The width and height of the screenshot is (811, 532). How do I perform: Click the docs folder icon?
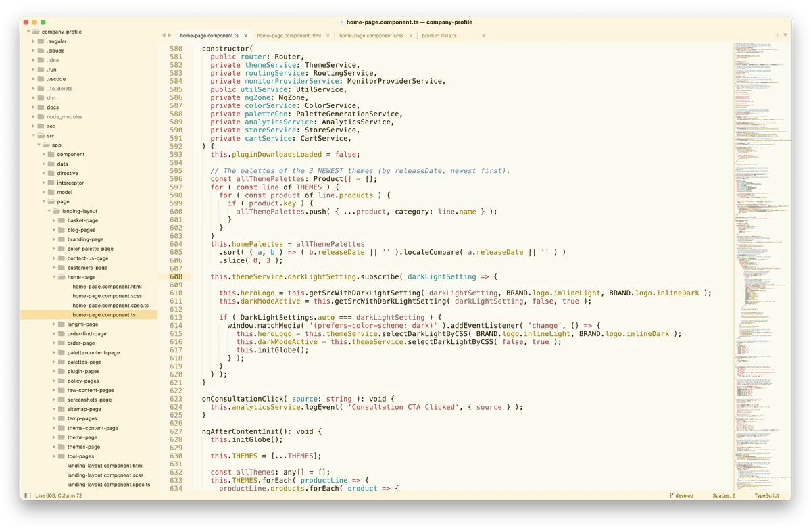click(41, 107)
